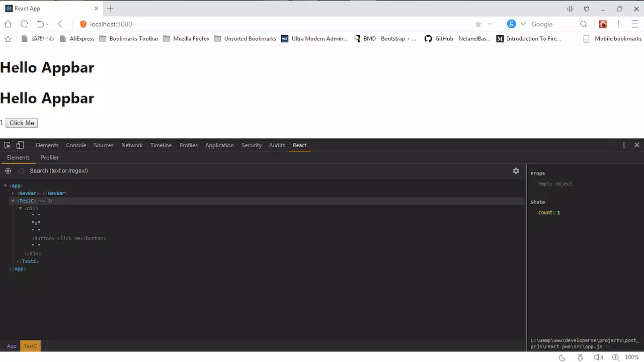The width and height of the screenshot is (644, 362).
Task: Open the night mode moon icon in the taskbar
Action: coord(562,357)
